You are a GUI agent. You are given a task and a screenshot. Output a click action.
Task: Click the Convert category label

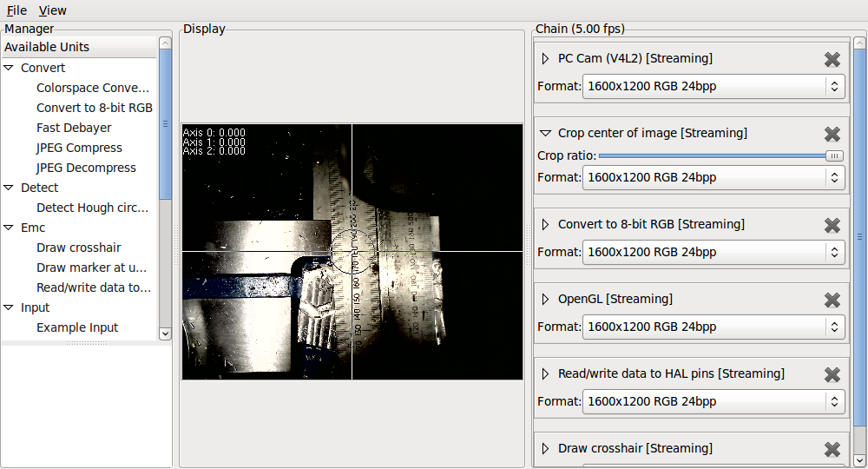[43, 68]
